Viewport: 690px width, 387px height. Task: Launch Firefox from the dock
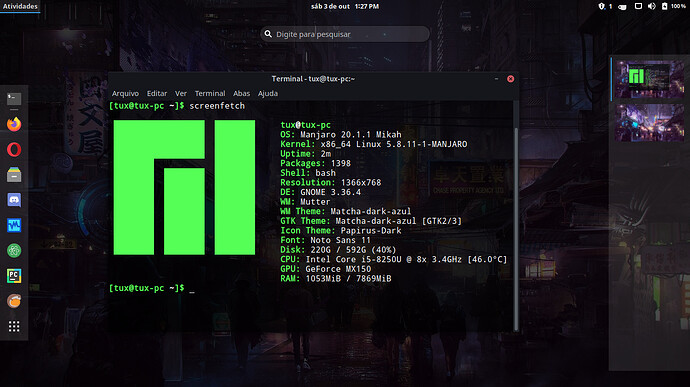click(14, 124)
